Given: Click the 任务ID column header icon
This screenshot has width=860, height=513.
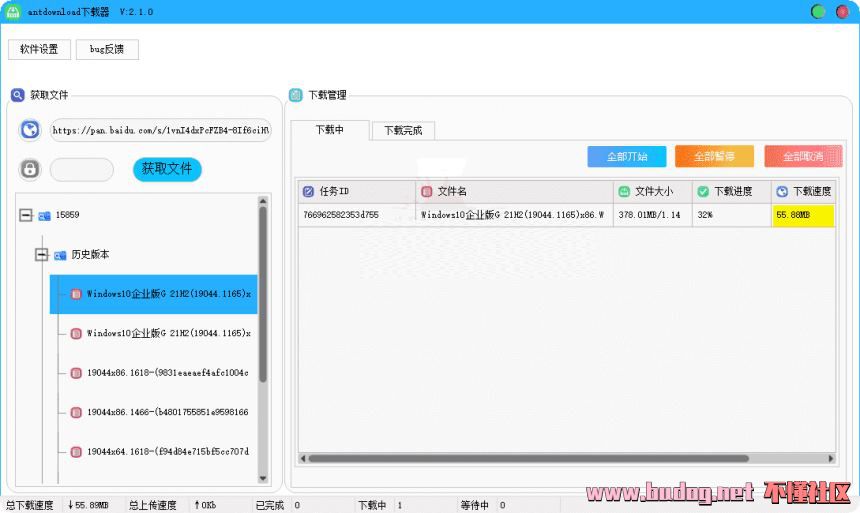Looking at the screenshot, I should [x=308, y=191].
